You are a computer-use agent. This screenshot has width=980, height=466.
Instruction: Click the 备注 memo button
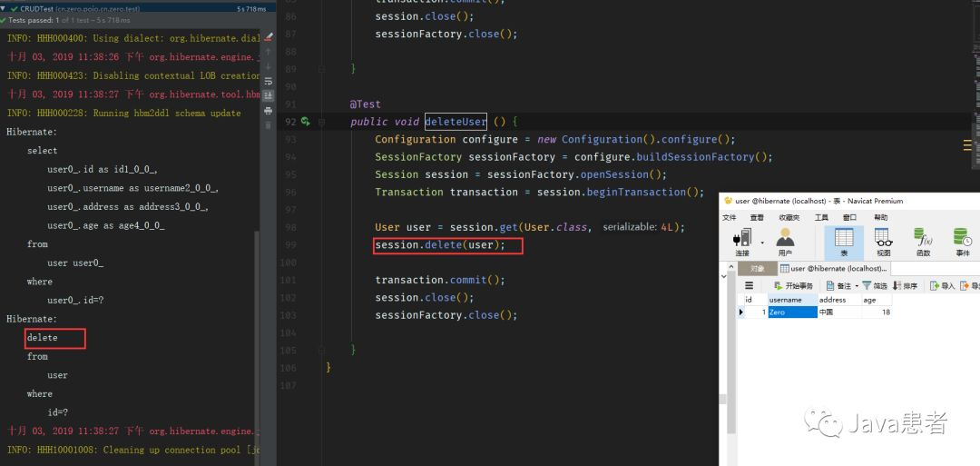tap(838, 286)
